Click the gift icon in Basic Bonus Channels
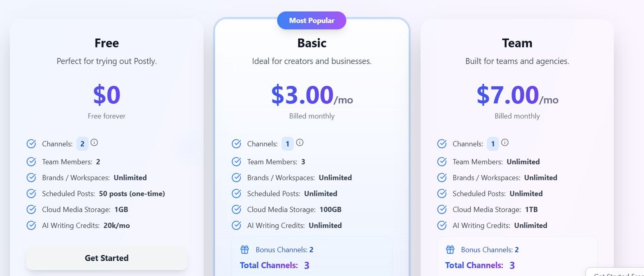This screenshot has width=644, height=276. pos(245,250)
